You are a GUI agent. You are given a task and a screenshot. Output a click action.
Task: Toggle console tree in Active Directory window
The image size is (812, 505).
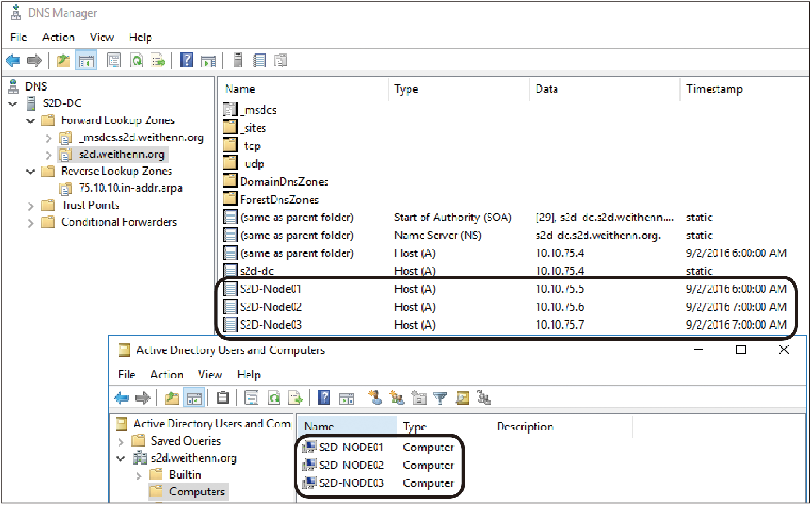pyautogui.click(x=194, y=398)
